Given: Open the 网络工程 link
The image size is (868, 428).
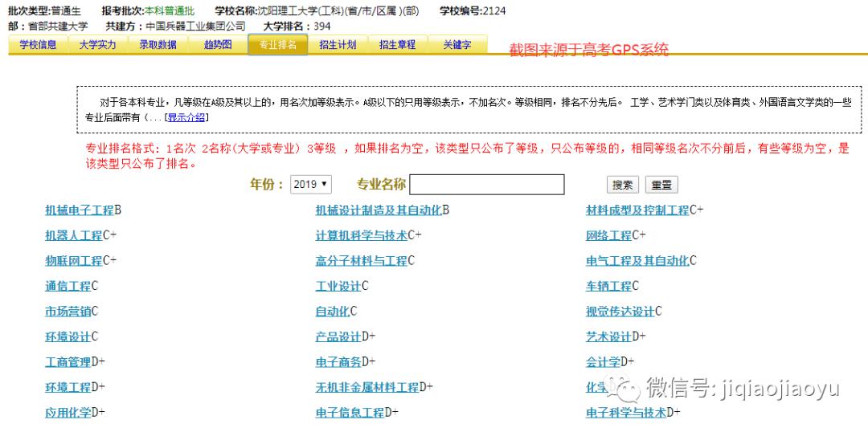Looking at the screenshot, I should coord(609,235).
